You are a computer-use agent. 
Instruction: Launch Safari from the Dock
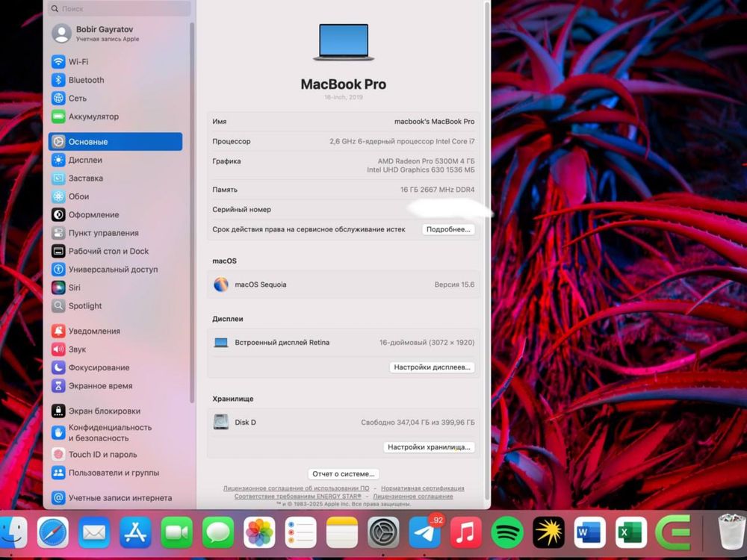click(x=53, y=532)
